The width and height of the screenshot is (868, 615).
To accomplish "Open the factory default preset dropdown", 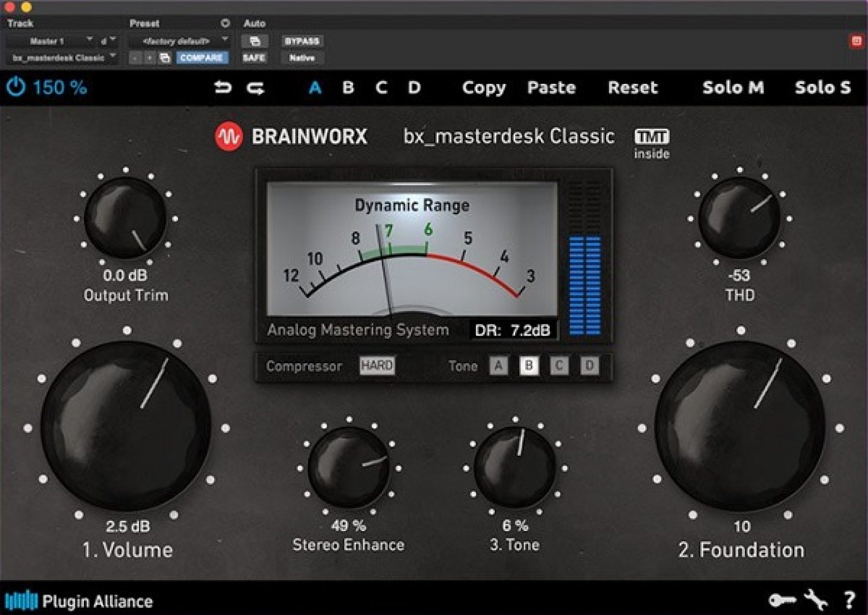I will (179, 41).
